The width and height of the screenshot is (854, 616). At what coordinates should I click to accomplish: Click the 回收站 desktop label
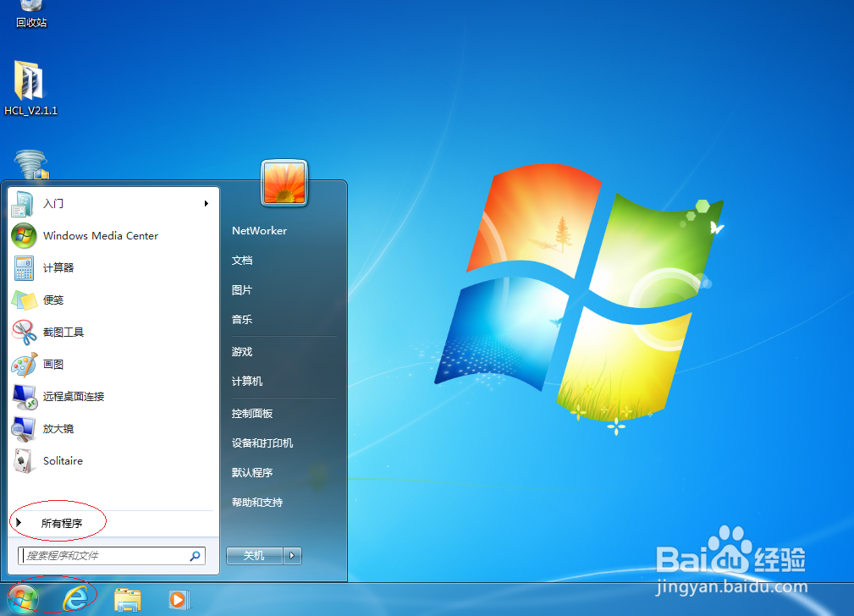(x=31, y=22)
